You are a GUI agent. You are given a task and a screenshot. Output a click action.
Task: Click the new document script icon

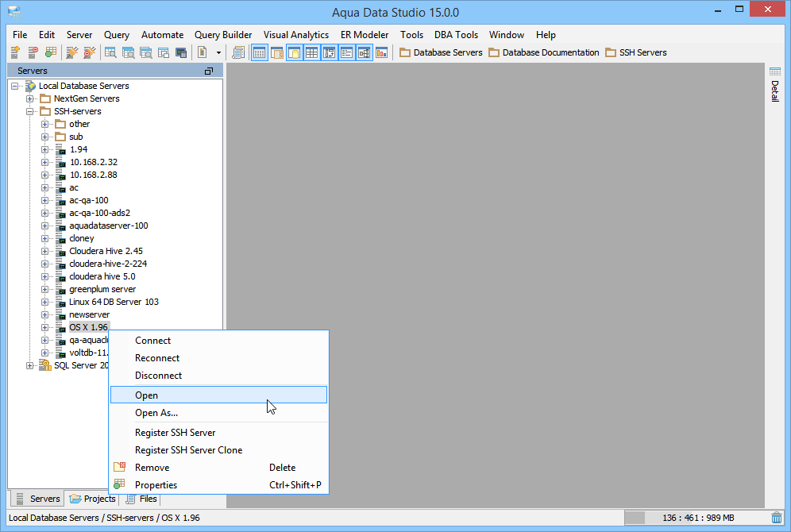pyautogui.click(x=203, y=52)
